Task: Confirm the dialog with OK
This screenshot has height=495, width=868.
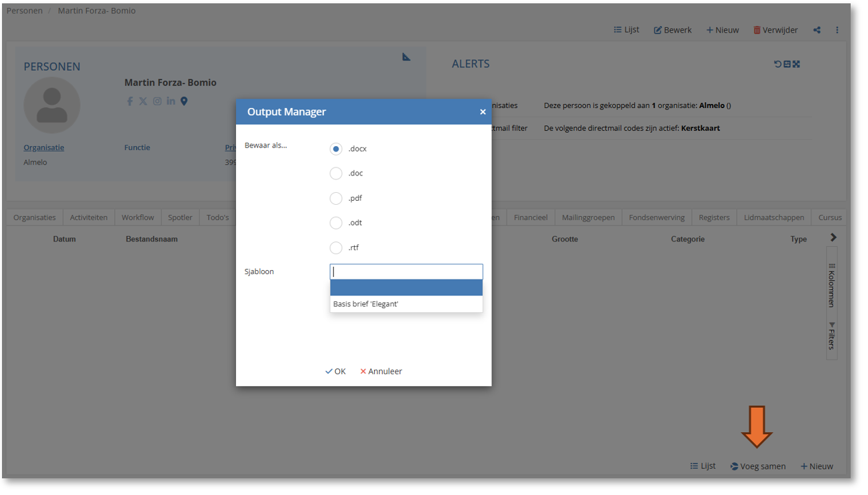Action: 335,372
